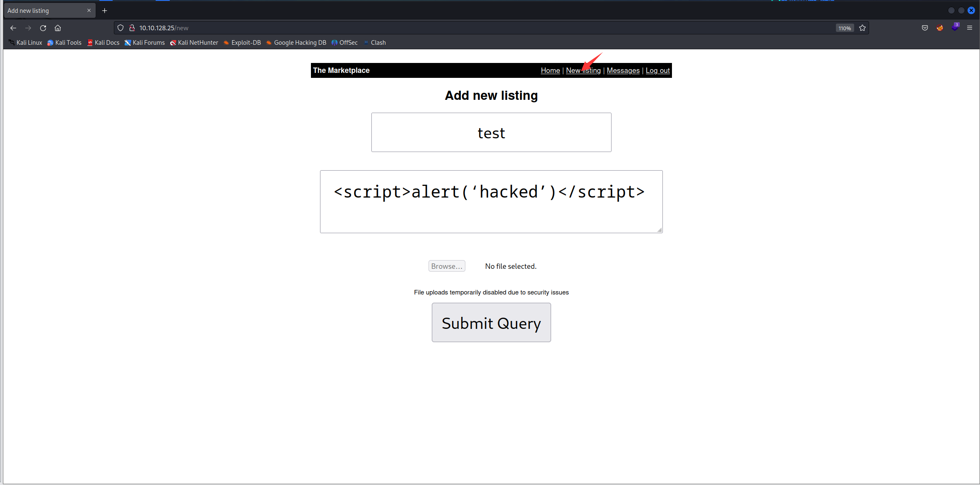Open the Exploit-DB bookmark
This screenshot has height=485, width=980.
pos(242,43)
